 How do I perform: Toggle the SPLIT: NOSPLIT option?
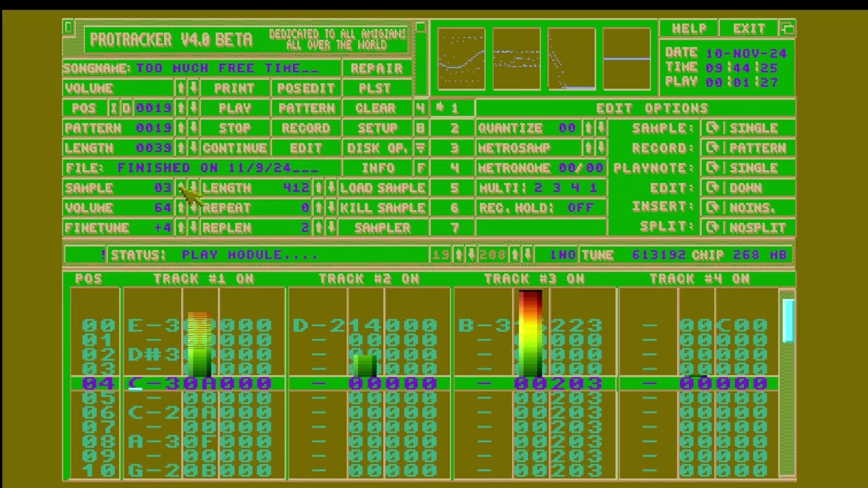point(749,228)
